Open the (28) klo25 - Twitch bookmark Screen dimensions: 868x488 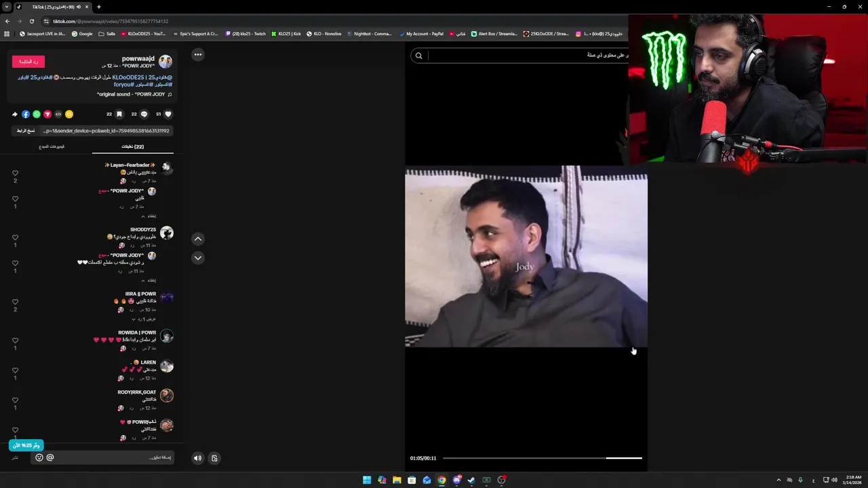click(x=245, y=33)
